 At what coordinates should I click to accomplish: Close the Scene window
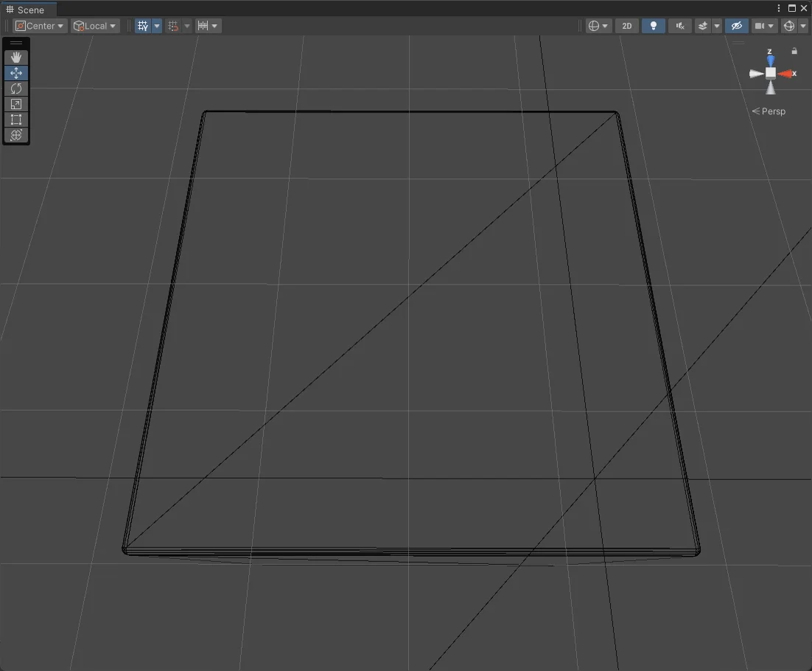[x=804, y=8]
